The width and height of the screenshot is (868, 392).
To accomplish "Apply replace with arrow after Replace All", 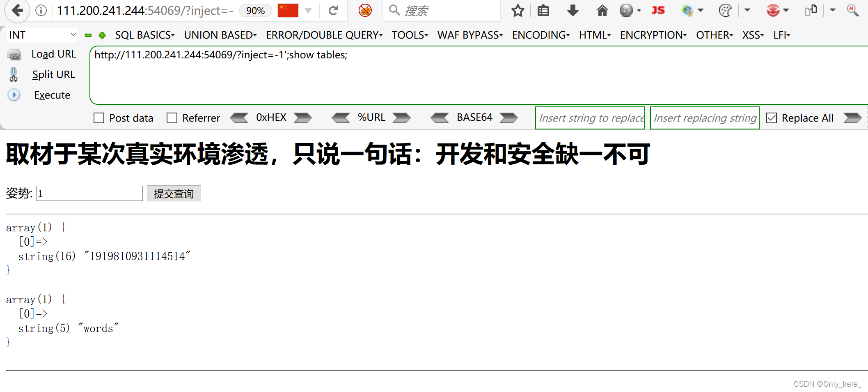I will click(852, 118).
